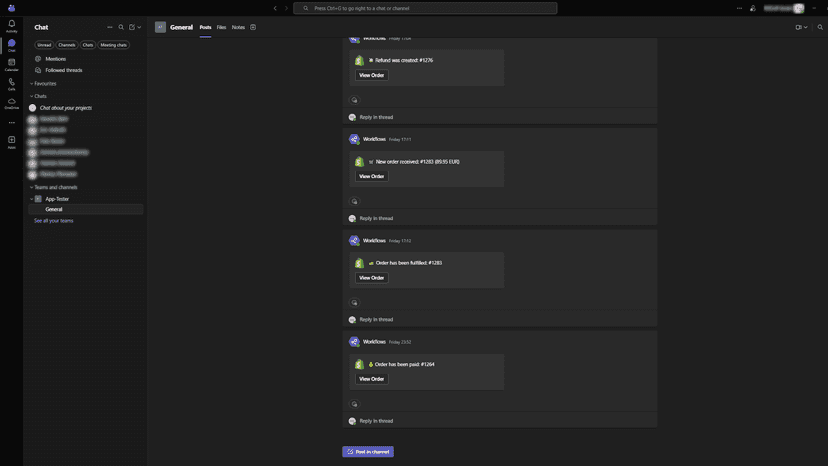Click the Shopify icon in the Order has been fulfilled card
This screenshot has height=466, width=828.
[x=360, y=263]
